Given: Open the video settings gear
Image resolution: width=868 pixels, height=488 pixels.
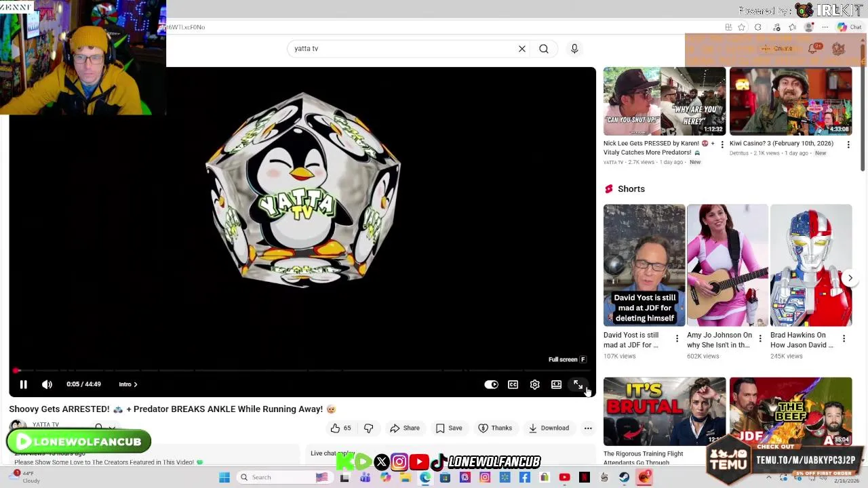Looking at the screenshot, I should [x=535, y=384].
